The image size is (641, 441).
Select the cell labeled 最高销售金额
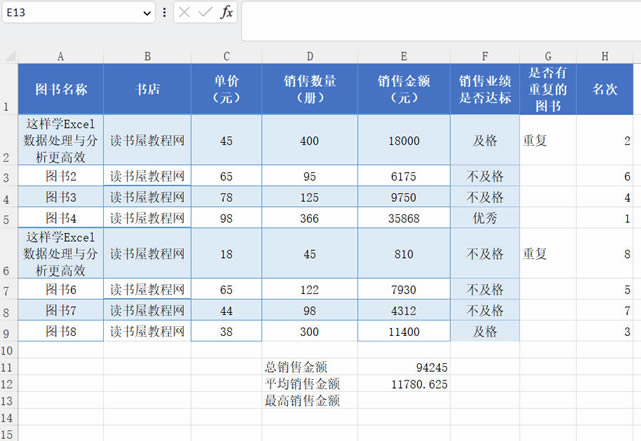click(x=302, y=401)
